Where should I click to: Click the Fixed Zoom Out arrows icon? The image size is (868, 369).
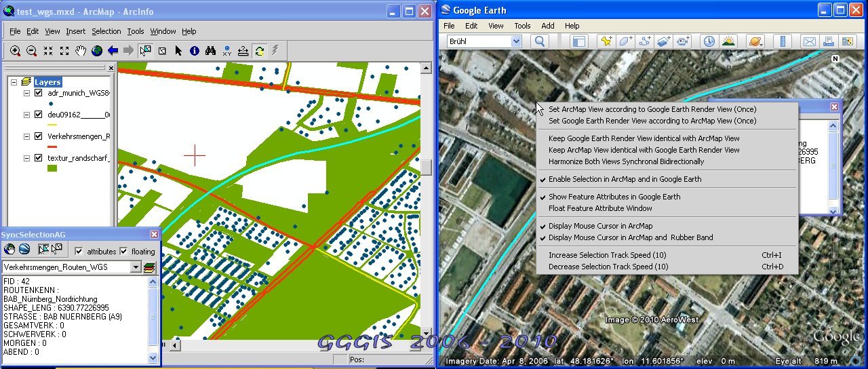pos(64,51)
